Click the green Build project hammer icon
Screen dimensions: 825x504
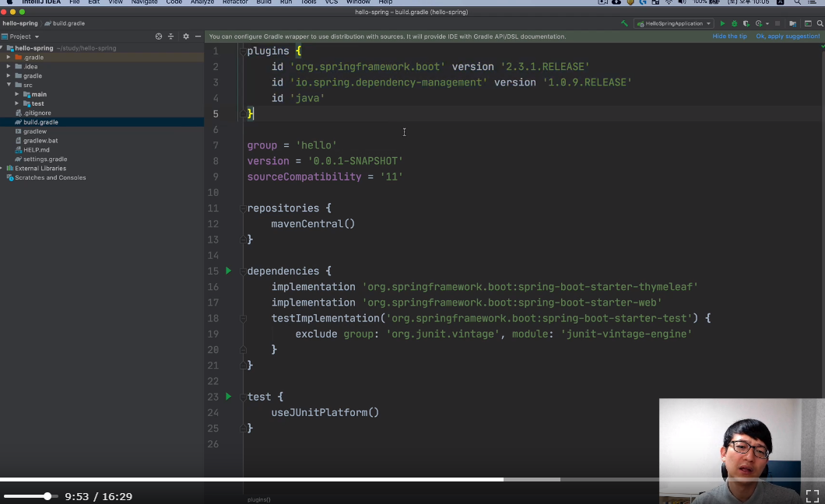tap(624, 23)
